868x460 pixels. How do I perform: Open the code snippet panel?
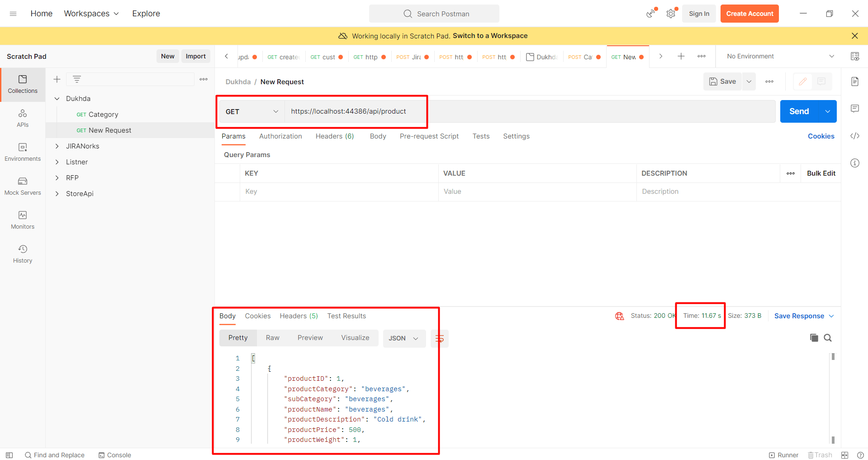point(855,136)
